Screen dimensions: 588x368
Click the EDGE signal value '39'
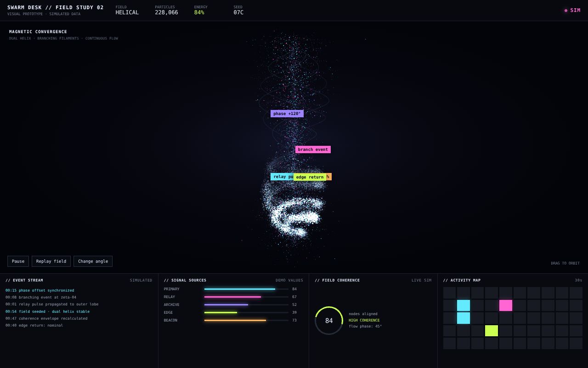coord(294,312)
